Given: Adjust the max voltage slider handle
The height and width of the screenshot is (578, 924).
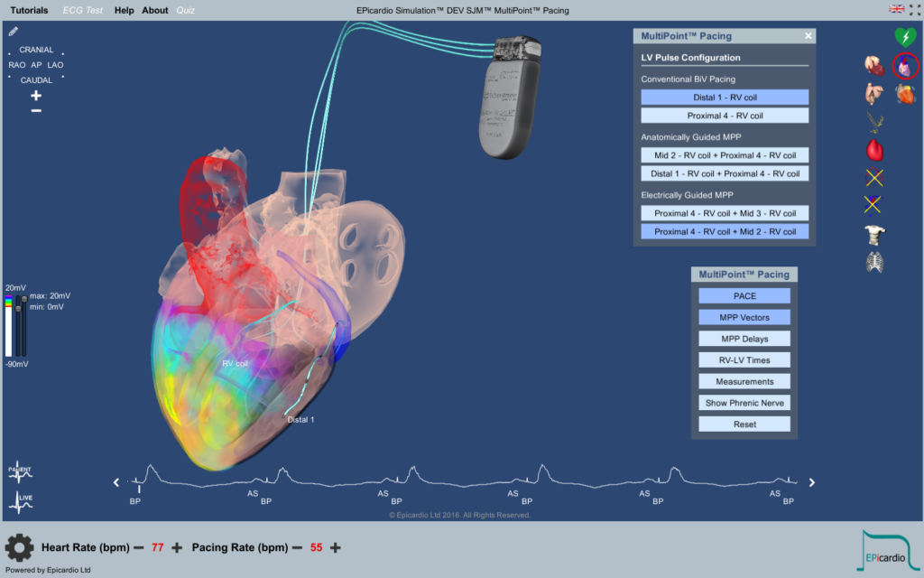Looking at the screenshot, I should coord(23,300).
